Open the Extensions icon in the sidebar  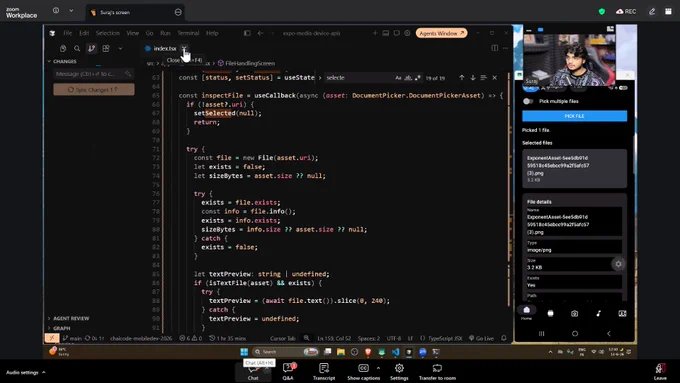click(x=106, y=49)
